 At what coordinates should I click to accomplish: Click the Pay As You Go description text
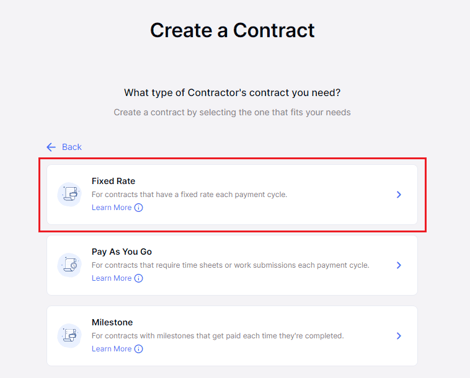pyautogui.click(x=230, y=265)
